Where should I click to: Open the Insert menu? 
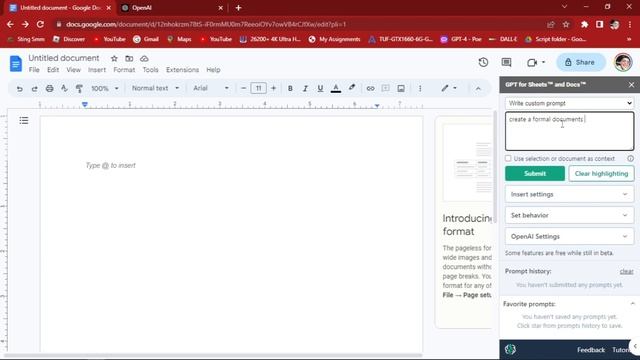tap(97, 70)
